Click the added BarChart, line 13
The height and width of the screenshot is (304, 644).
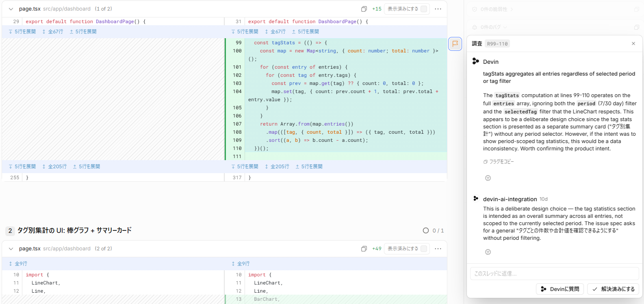(267, 299)
